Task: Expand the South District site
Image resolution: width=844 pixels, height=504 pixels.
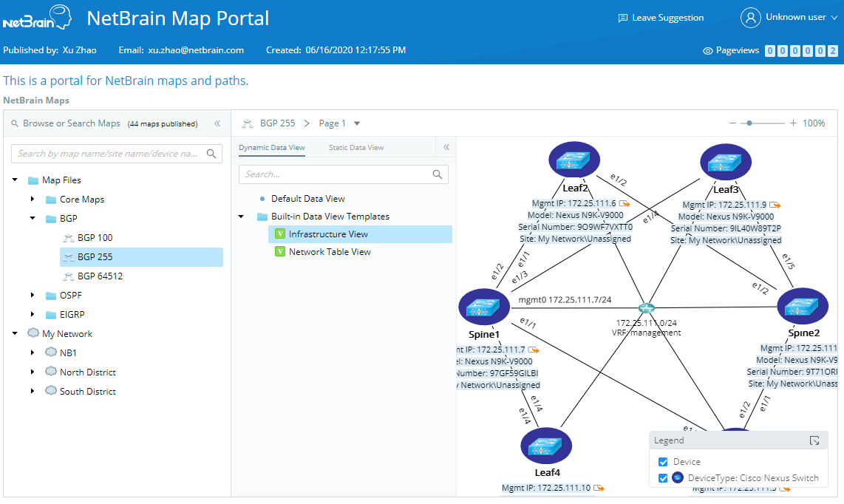Action: pyautogui.click(x=33, y=391)
